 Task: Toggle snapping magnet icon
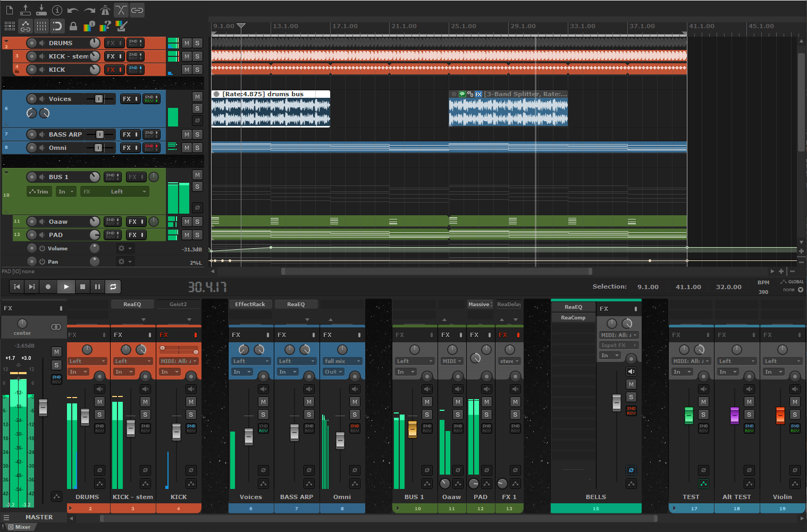click(57, 26)
